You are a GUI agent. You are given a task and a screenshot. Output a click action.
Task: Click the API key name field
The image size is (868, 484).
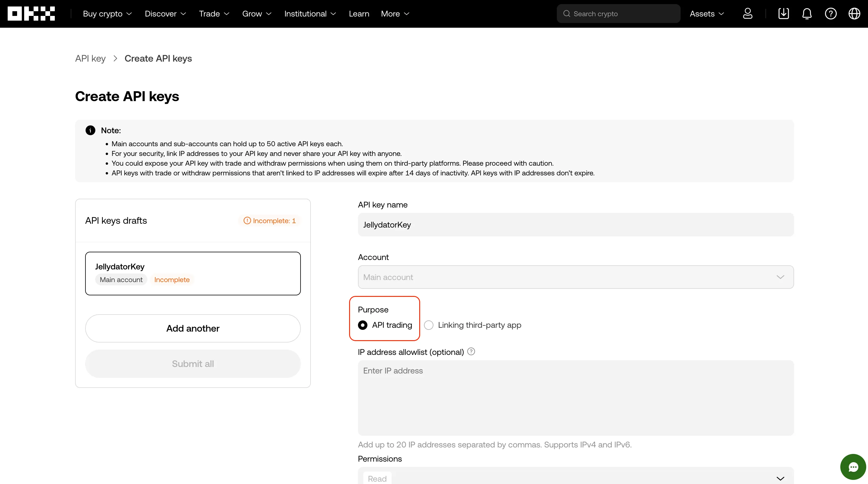pyautogui.click(x=575, y=225)
